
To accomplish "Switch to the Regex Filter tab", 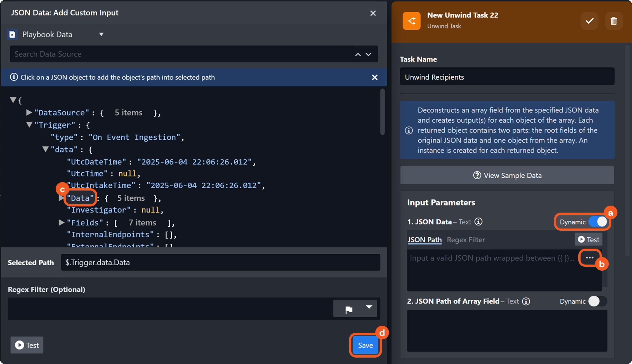I will click(x=466, y=240).
